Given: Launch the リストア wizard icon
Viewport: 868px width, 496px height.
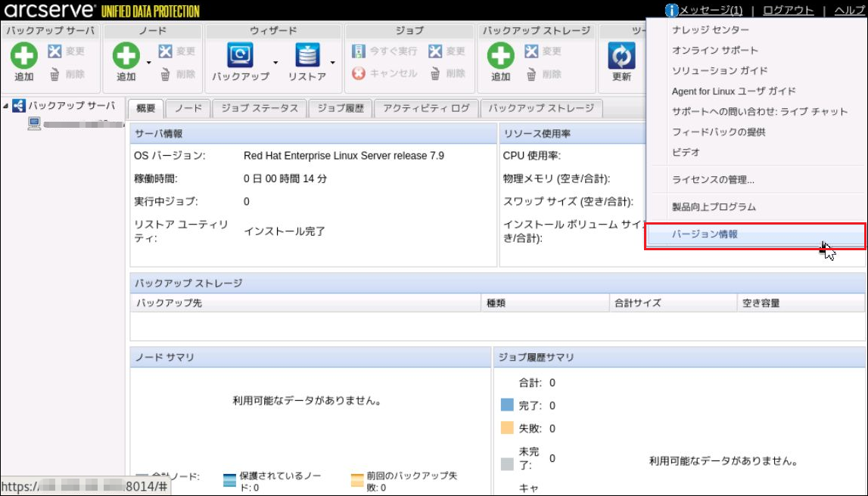Looking at the screenshot, I should click(307, 55).
